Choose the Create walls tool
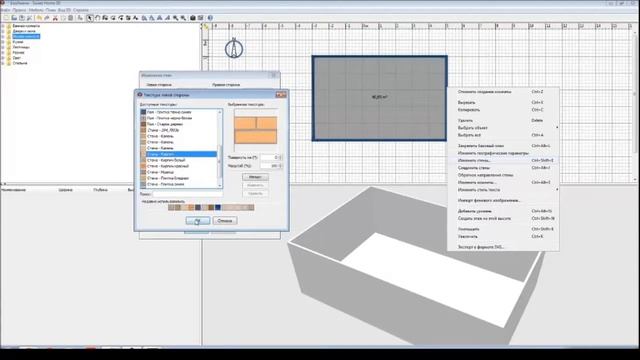640x360 pixels. point(105,18)
